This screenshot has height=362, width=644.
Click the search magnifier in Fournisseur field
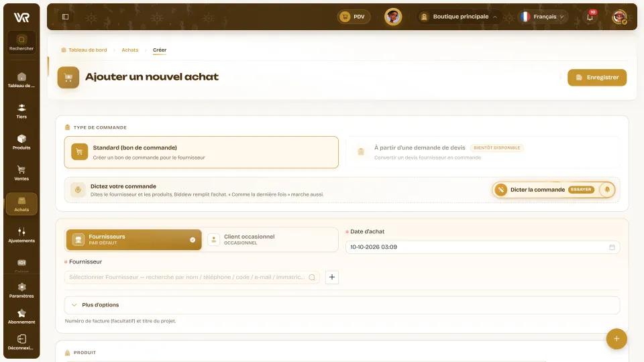click(312, 278)
